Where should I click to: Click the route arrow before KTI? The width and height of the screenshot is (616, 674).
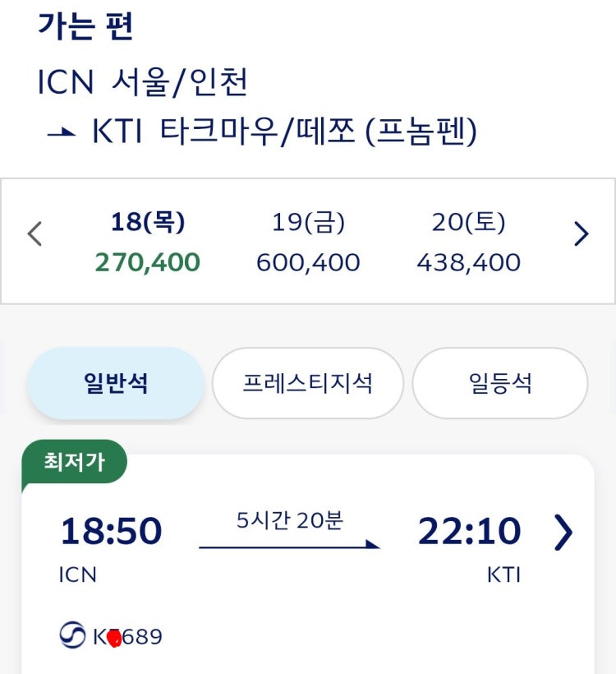pos(62,132)
